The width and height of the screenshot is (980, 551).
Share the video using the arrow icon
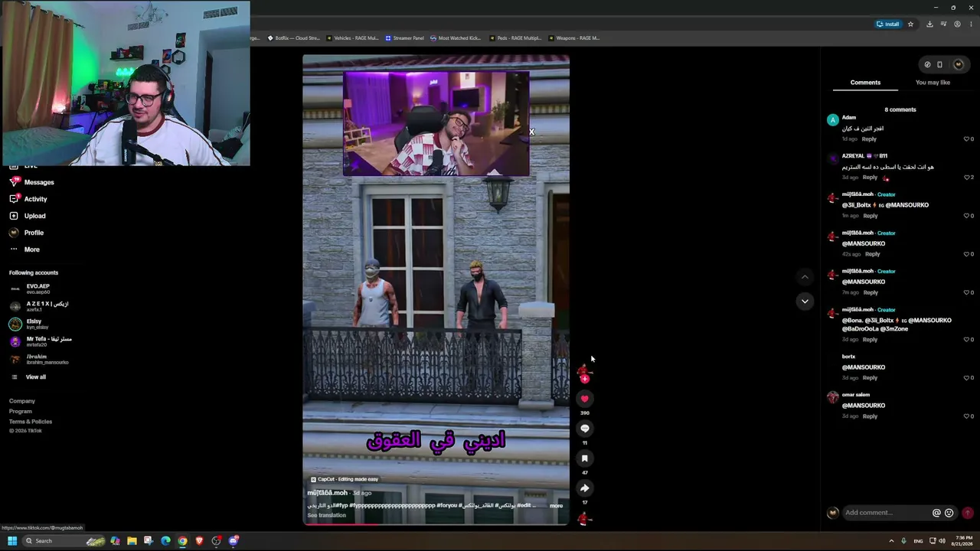[585, 488]
